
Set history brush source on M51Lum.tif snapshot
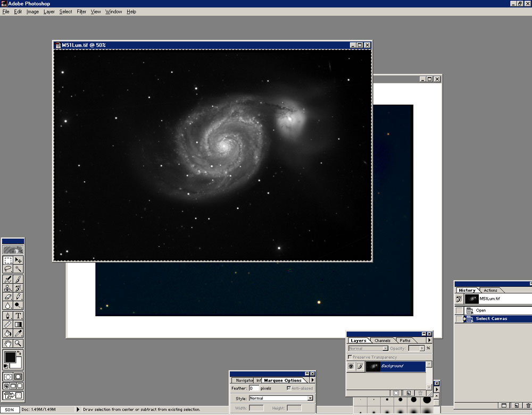(459, 299)
